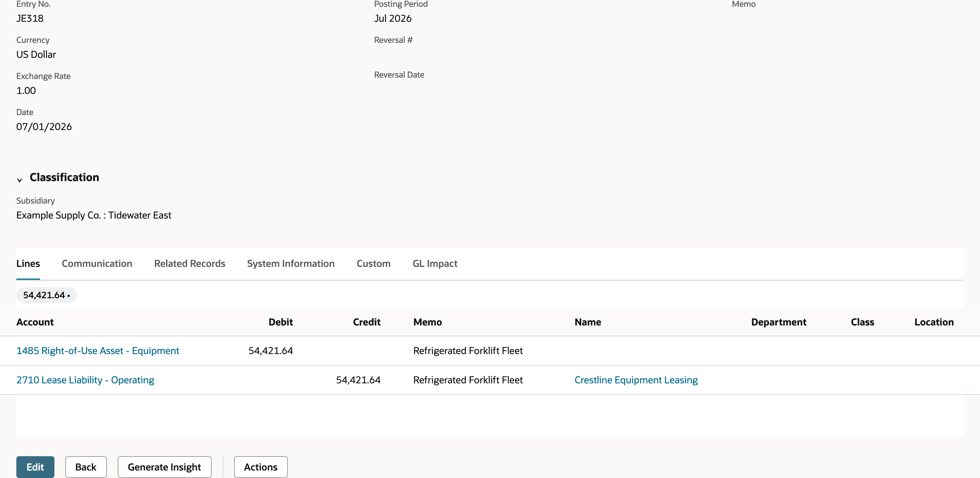
Task: Open the Communication tab
Action: (x=97, y=264)
